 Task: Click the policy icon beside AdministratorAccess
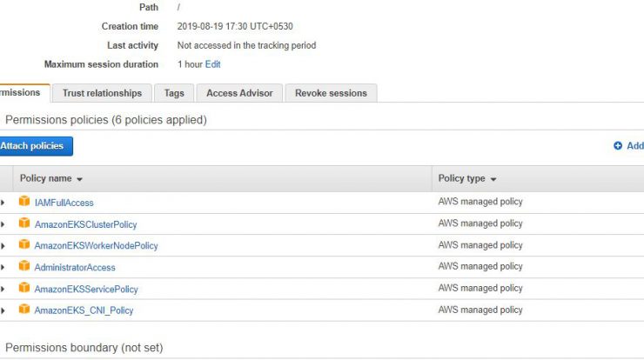(x=24, y=266)
